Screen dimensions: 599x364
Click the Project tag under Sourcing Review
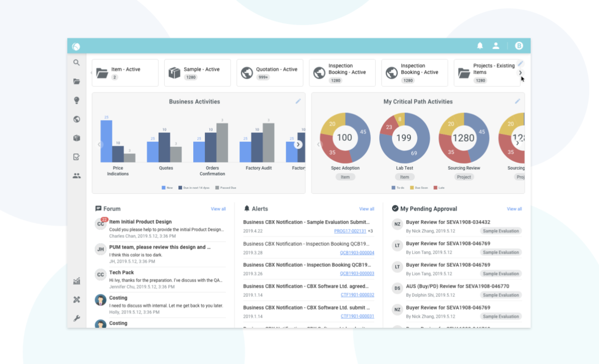click(x=464, y=177)
